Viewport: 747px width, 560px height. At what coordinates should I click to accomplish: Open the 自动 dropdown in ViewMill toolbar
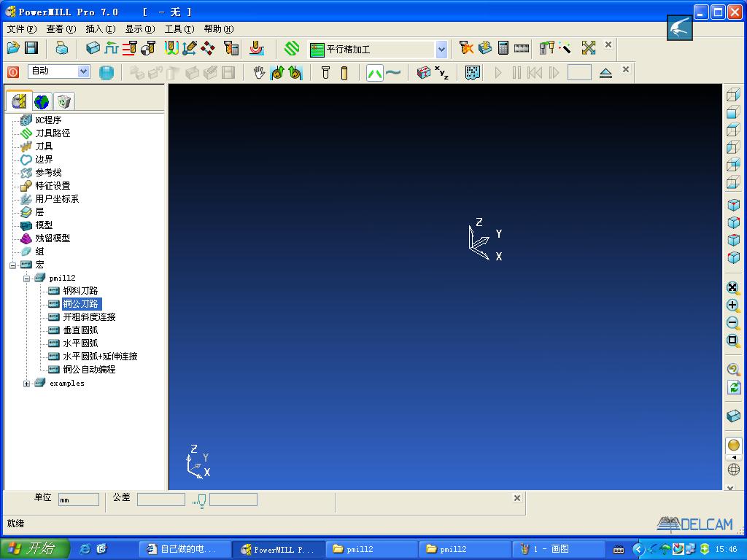click(83, 71)
